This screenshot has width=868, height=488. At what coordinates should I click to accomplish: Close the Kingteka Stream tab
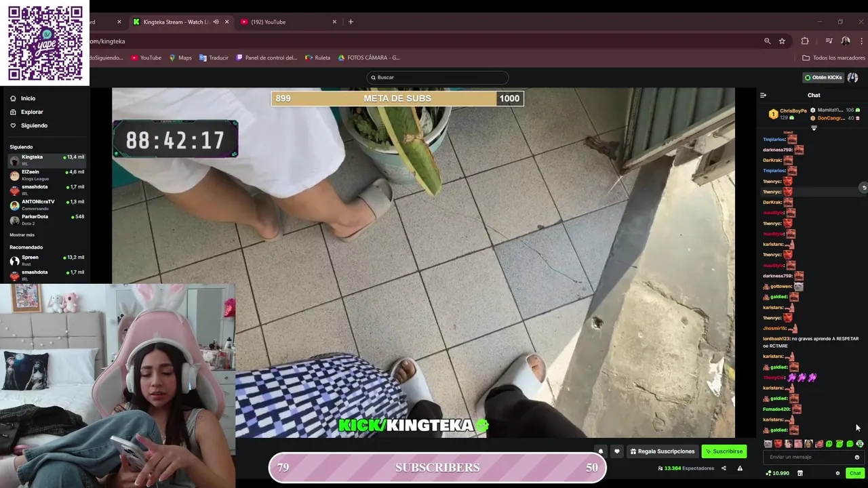coord(226,22)
